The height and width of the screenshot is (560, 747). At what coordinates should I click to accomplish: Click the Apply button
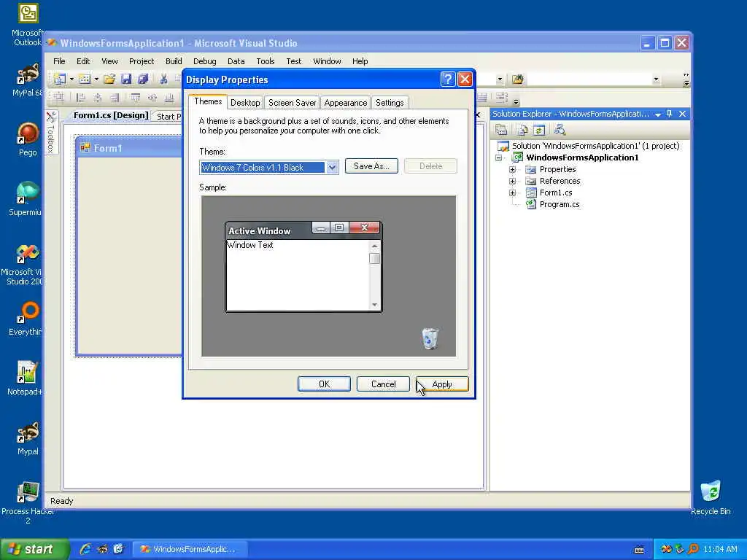(442, 384)
